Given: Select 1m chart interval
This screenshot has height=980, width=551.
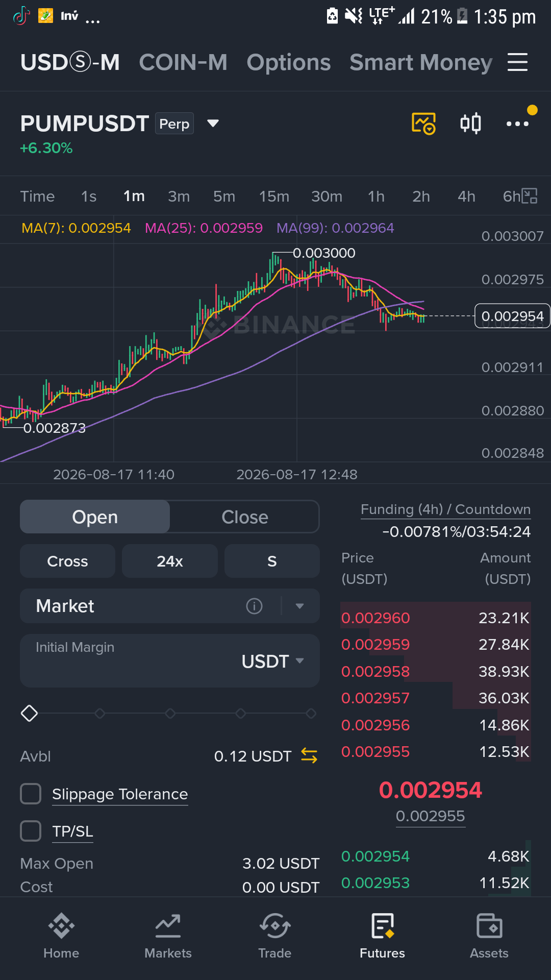Looking at the screenshot, I should (x=134, y=196).
